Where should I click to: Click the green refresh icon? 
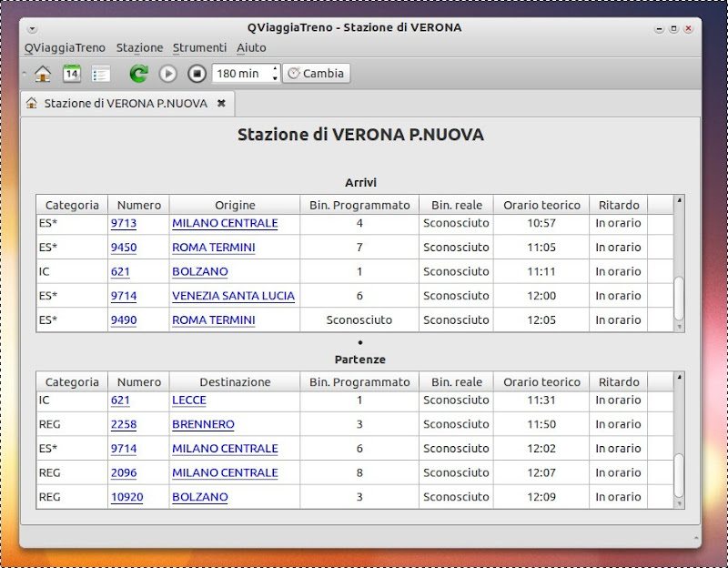coord(139,74)
